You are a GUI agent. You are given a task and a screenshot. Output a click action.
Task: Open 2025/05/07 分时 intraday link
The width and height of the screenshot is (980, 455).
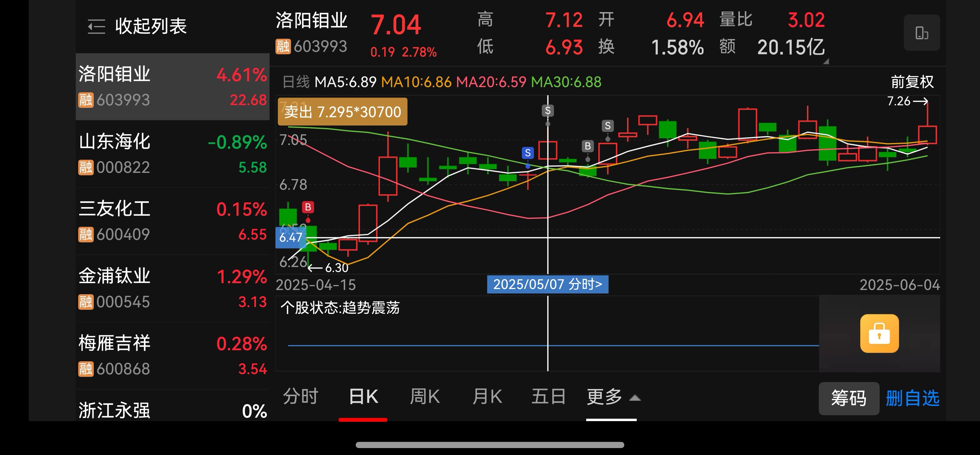(547, 284)
